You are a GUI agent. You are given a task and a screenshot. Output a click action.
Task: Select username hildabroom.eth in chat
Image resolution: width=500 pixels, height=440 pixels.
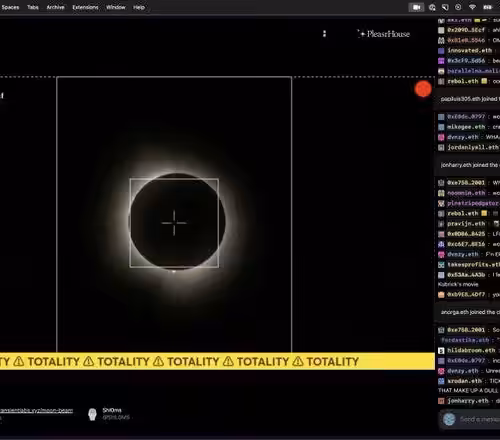point(471,350)
